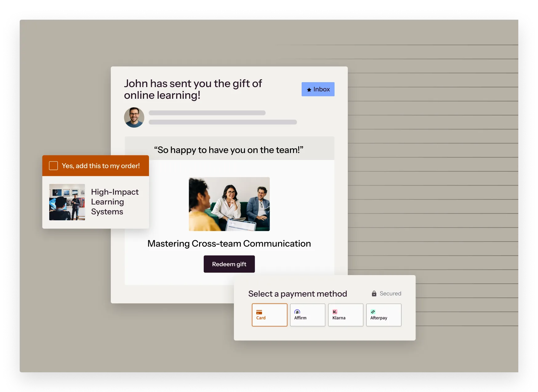Pick Afterpay as the payment method
This screenshot has height=392, width=538.
pyautogui.click(x=384, y=315)
